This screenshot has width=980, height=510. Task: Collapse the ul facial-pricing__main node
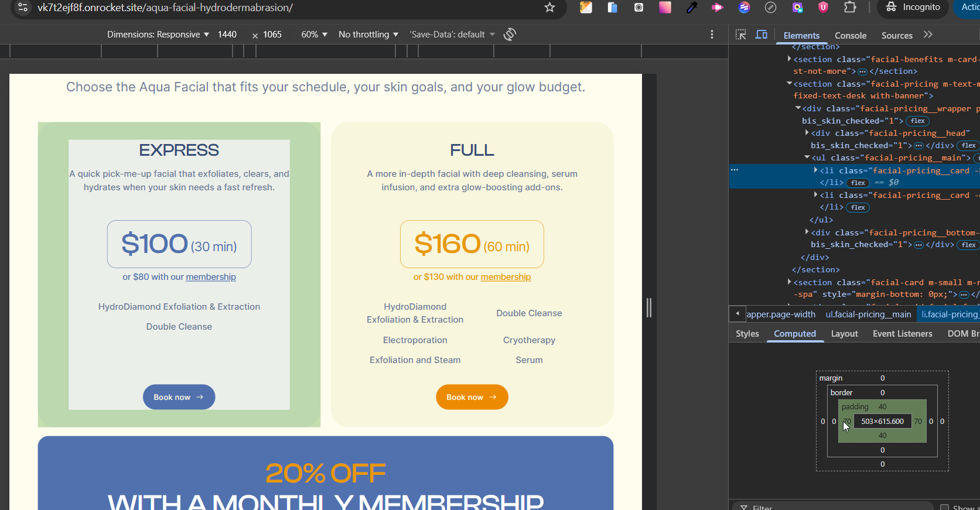tap(807, 158)
